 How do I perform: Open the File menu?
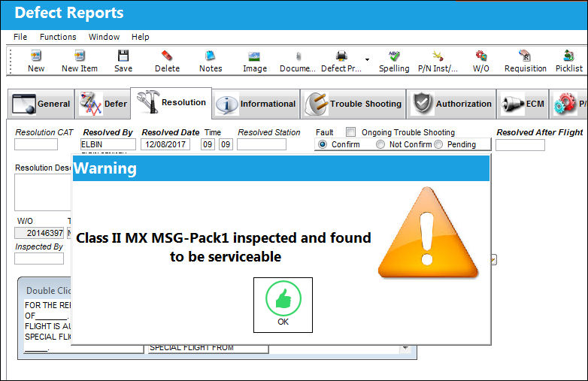point(20,37)
